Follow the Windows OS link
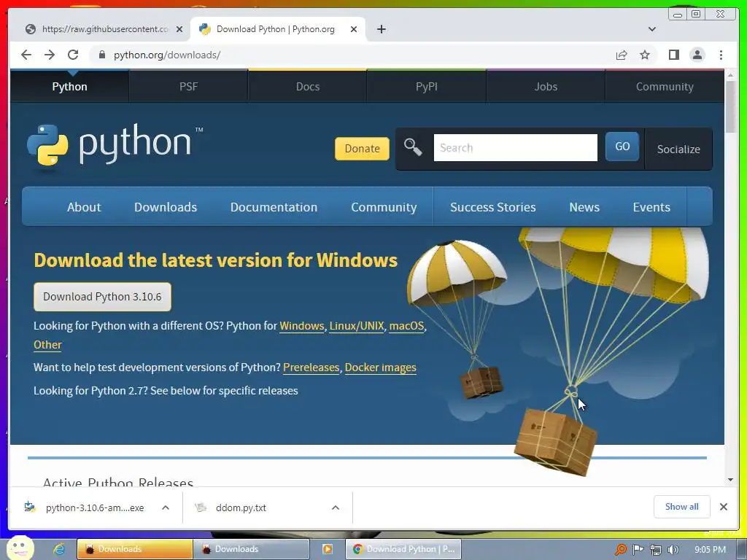The width and height of the screenshot is (747, 560). click(301, 326)
